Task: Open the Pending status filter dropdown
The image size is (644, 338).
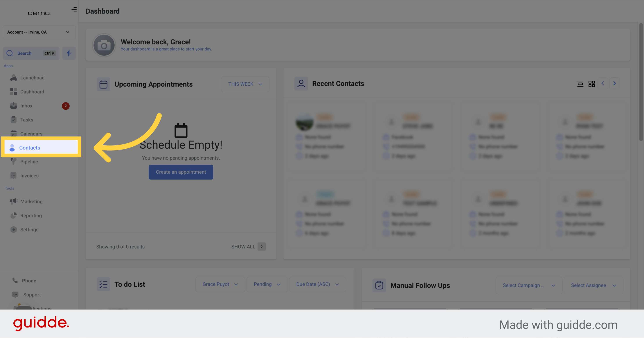Action: pos(266,284)
